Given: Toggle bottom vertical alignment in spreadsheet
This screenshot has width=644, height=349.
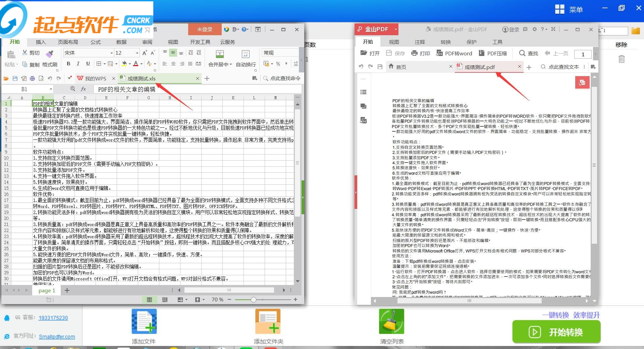Looking at the screenshot, I should [x=181, y=53].
